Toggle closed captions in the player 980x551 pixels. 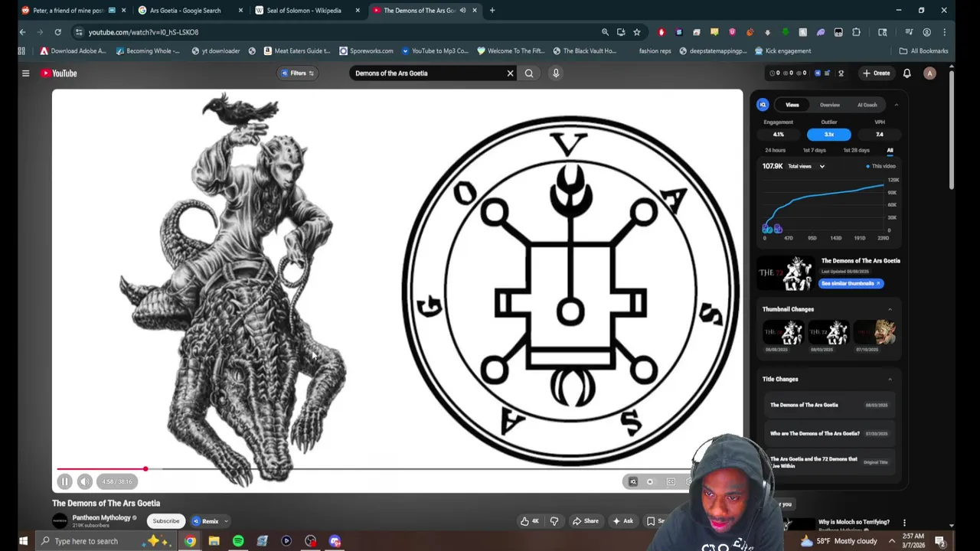(671, 481)
